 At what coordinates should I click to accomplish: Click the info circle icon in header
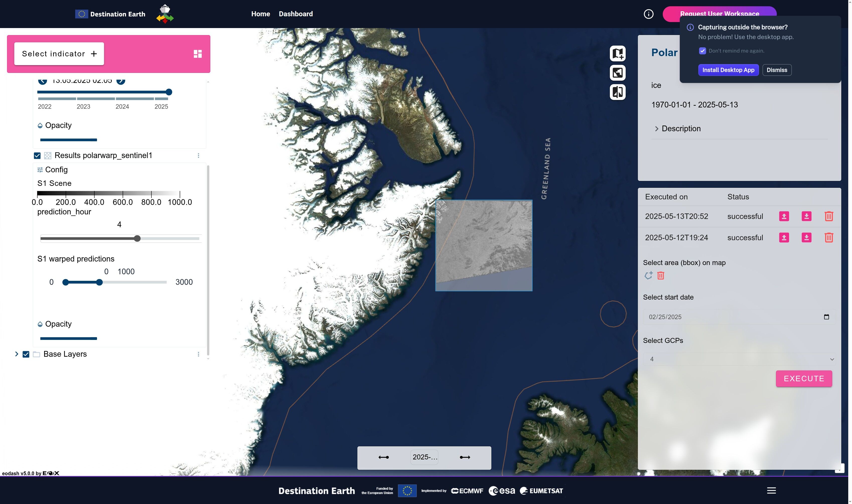648,14
